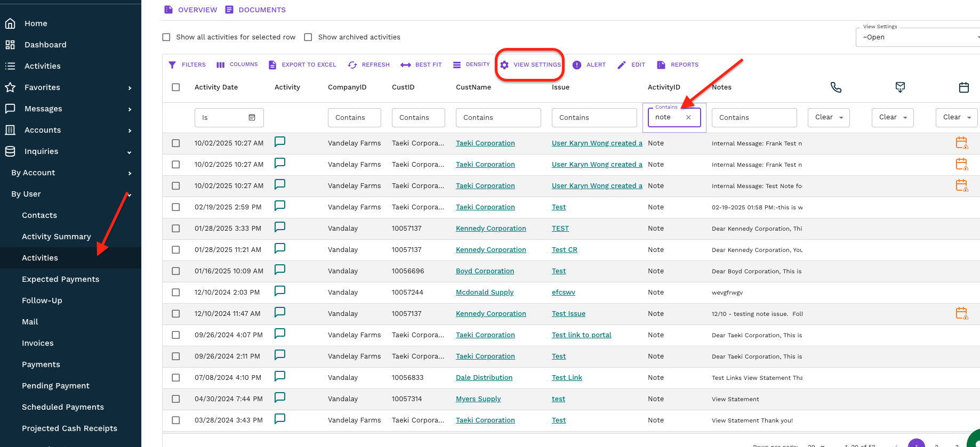Screen dimensions: 980x447
Task: Open the Test link to portal issue
Action: click(x=581, y=335)
